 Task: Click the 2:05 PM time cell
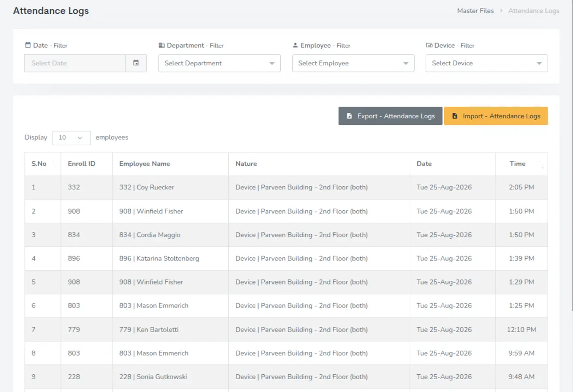pos(521,188)
